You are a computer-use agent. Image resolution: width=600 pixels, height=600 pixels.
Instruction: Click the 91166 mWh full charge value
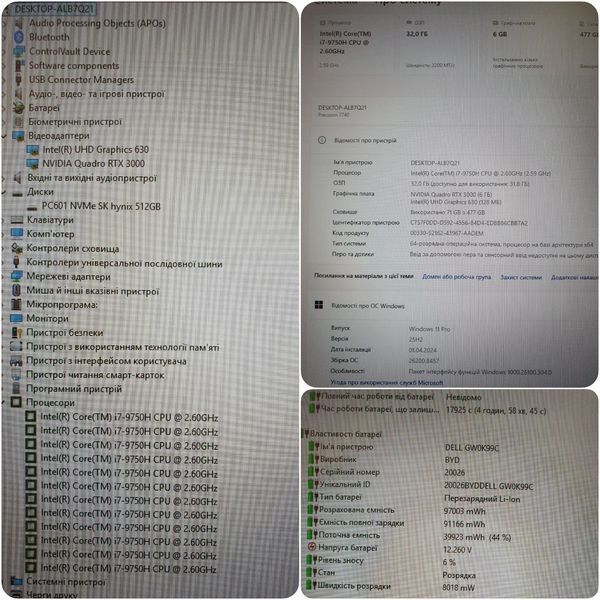pos(464,524)
